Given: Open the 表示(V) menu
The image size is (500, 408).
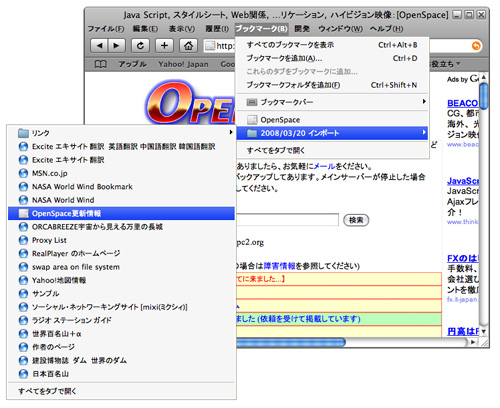Looking at the screenshot, I should 182,29.
